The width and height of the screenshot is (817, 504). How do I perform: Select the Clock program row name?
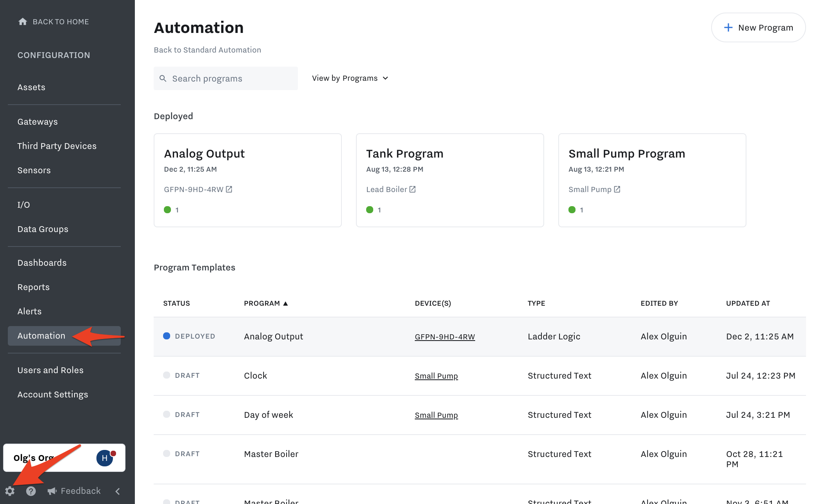coord(255,375)
